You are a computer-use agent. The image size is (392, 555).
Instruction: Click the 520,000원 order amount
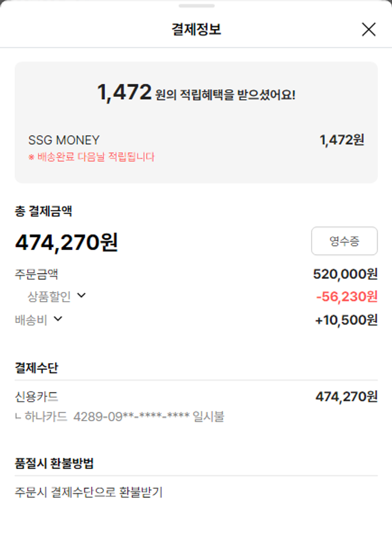click(345, 274)
